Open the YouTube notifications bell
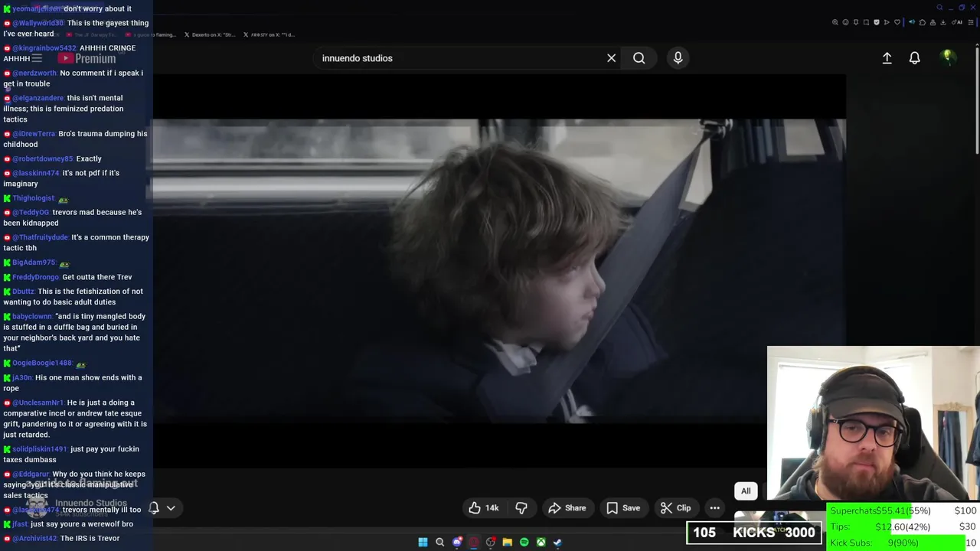The width and height of the screenshot is (980, 551). 914,58
